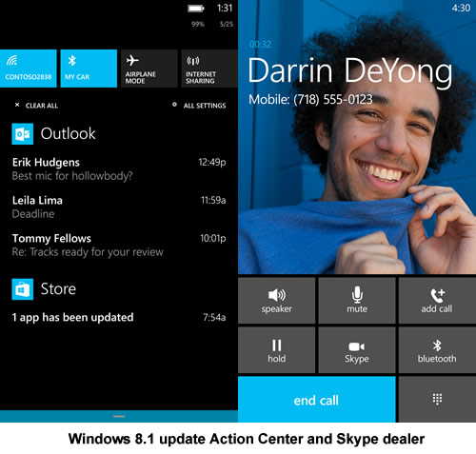476x454 pixels.
Task: Turn on Internet Sharing quick action
Action: point(209,69)
